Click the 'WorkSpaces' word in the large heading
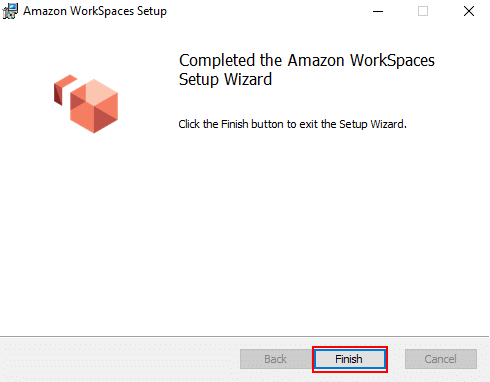This screenshot has width=490, height=382. click(392, 60)
